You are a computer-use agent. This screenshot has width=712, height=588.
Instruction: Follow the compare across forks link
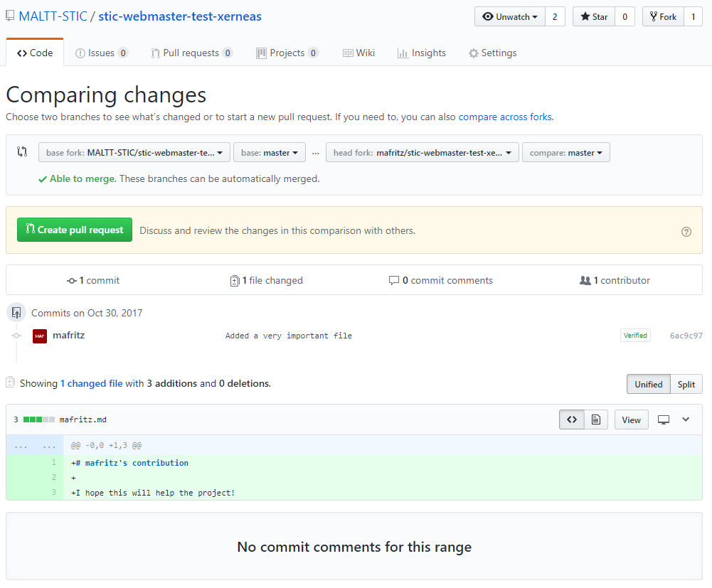[505, 117]
